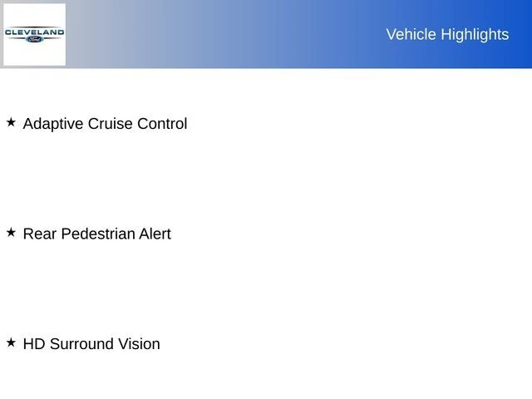Click the star before HD Surround Vision
Image resolution: width=532 pixels, height=399 pixels.
(11, 342)
